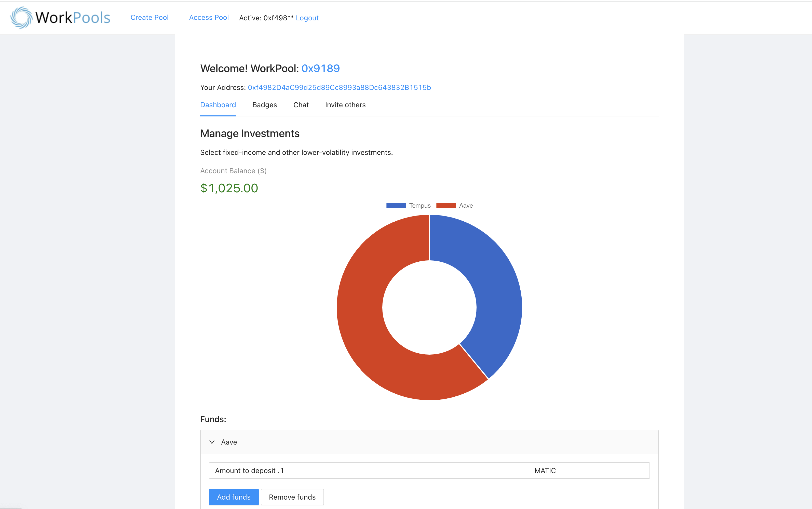Click the WorkPools wordmark text
812x509 pixels.
click(x=73, y=18)
